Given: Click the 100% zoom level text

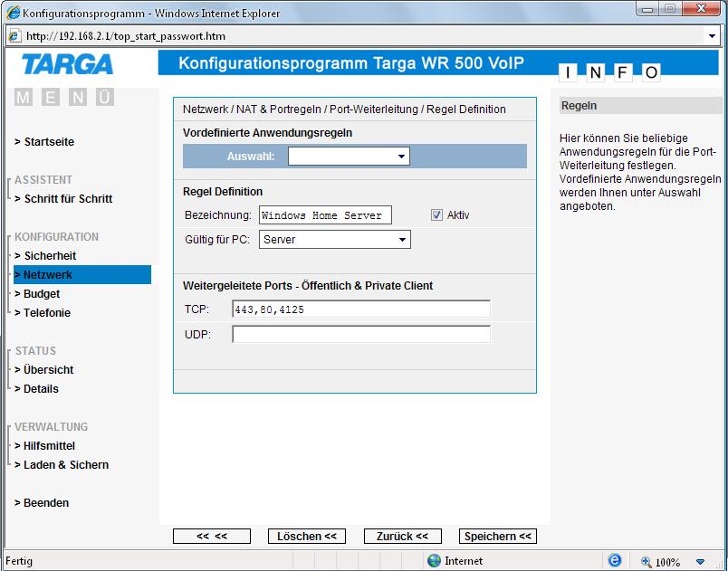Looking at the screenshot, I should (667, 562).
